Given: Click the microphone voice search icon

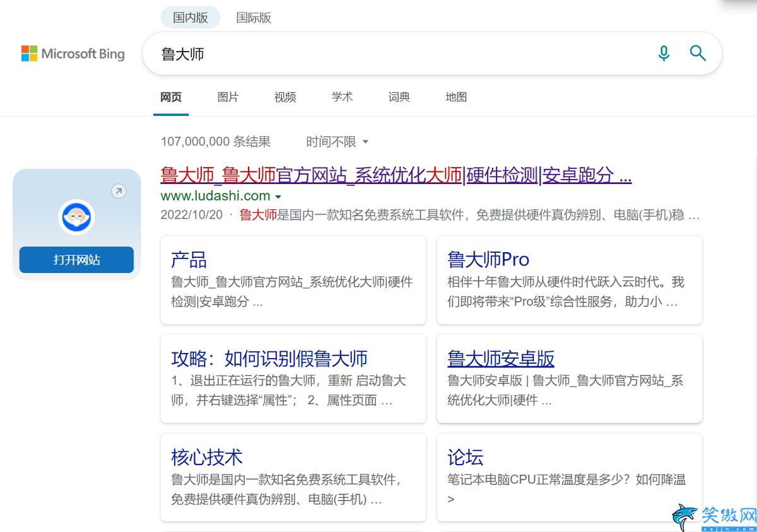Looking at the screenshot, I should tap(664, 54).
